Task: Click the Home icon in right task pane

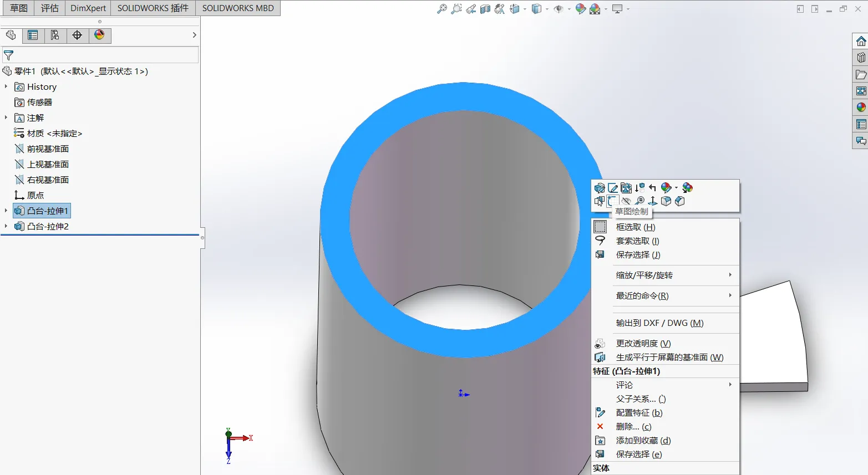Action: (x=861, y=42)
